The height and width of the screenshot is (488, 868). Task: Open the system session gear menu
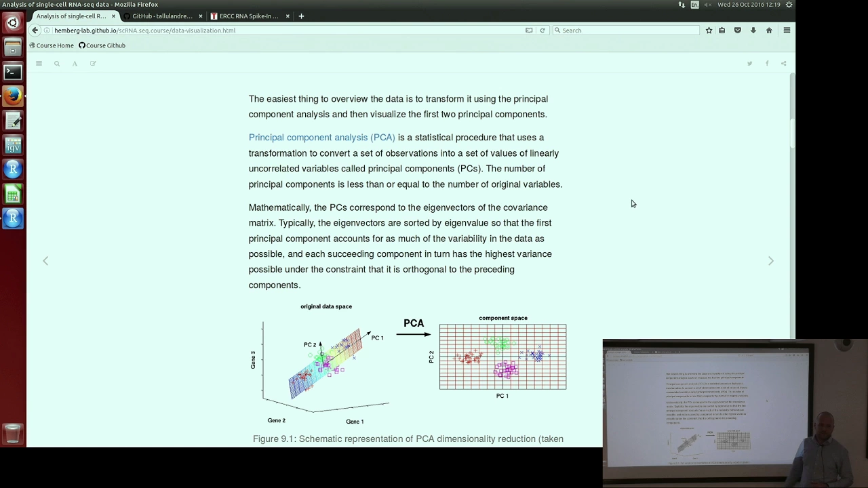point(789,5)
